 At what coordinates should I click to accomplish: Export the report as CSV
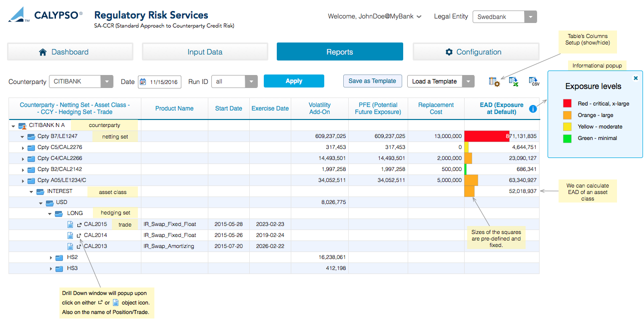point(534,81)
